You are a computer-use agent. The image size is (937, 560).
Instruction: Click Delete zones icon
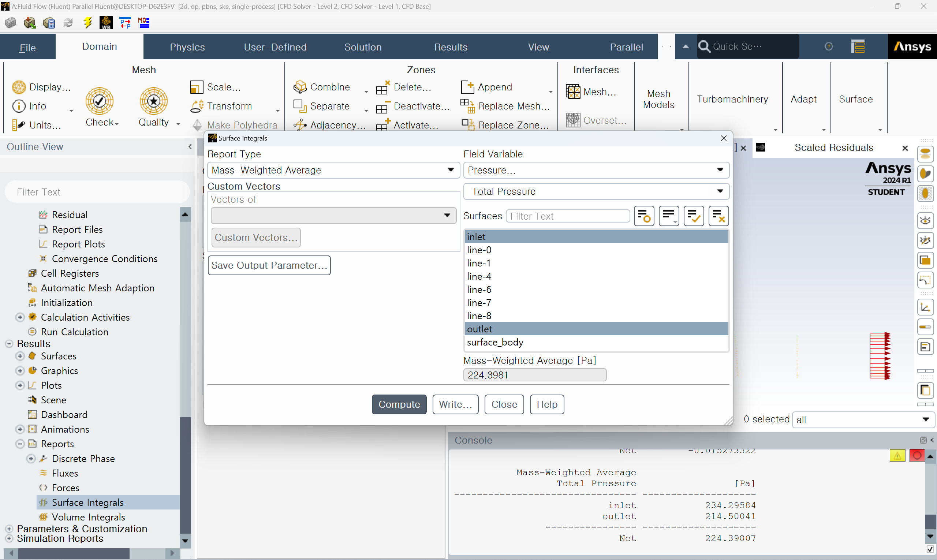click(382, 87)
